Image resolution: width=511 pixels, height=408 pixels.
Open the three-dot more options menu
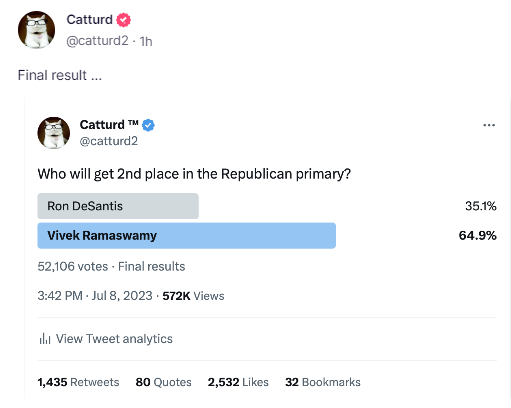pos(489,125)
